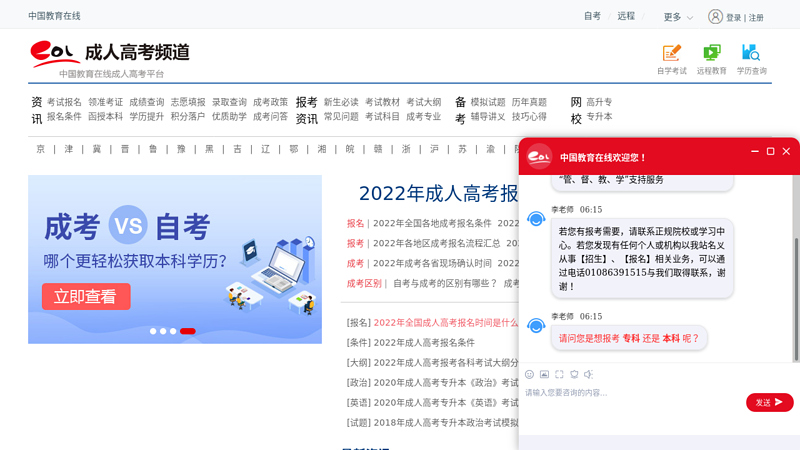Open the 模拟试题 navigation item
This screenshot has width=800, height=450.
488,102
